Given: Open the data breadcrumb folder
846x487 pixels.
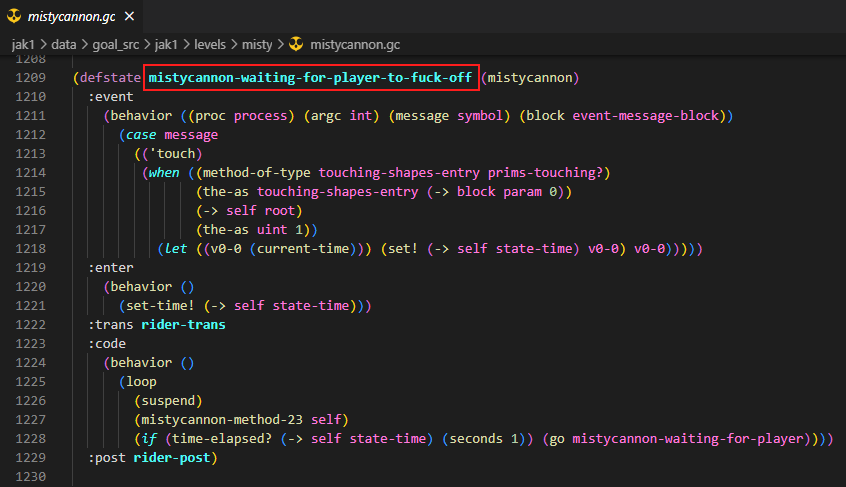Looking at the screenshot, I should pos(64,45).
